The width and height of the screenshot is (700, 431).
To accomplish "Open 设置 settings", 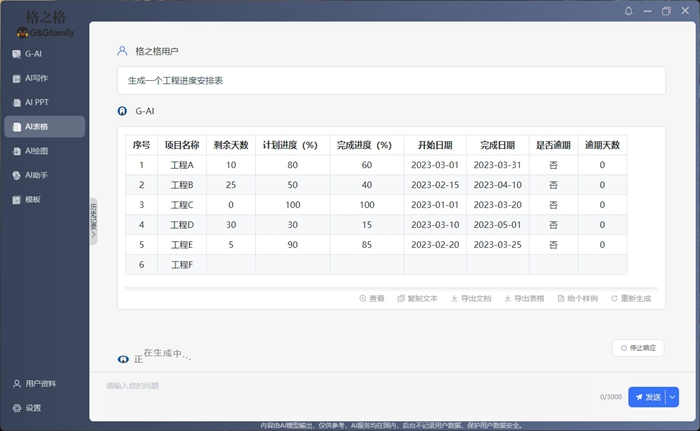I will click(x=33, y=408).
